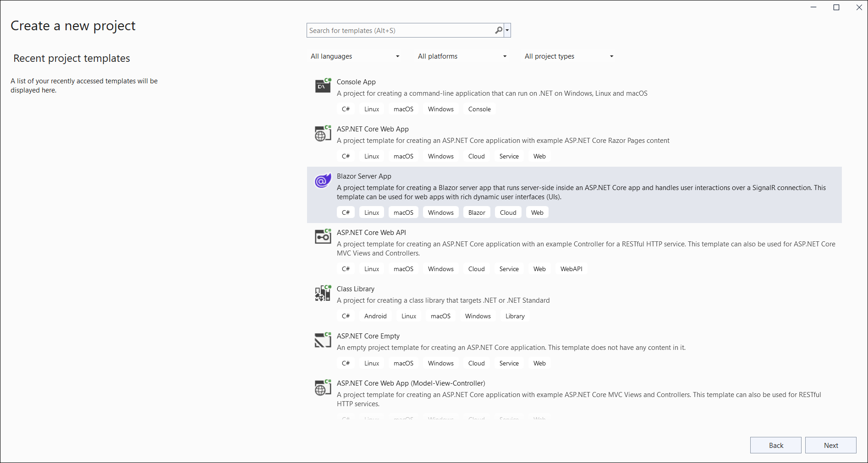Click the Console App template icon
The height and width of the screenshot is (463, 868).
[323, 86]
